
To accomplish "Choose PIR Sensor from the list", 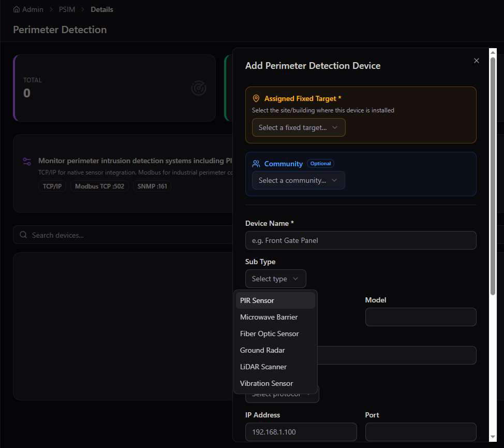I will (275, 300).
